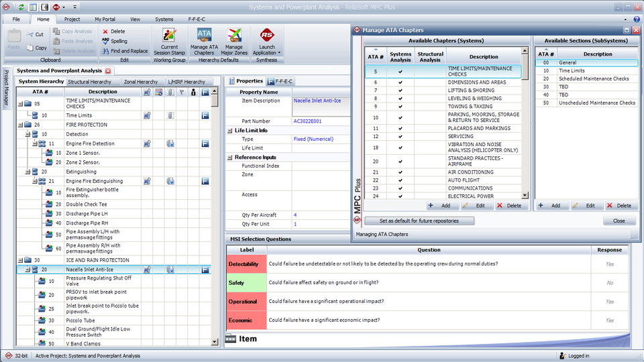Click Delete in the Edit group
This screenshot has height=362, width=644.
pyautogui.click(x=114, y=32)
